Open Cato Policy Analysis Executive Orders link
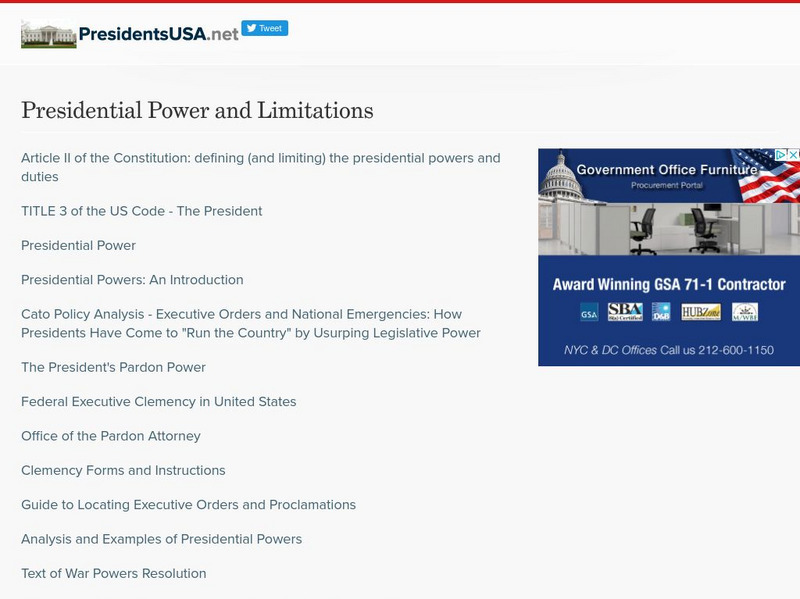Image resolution: width=800 pixels, height=599 pixels. tap(251, 323)
